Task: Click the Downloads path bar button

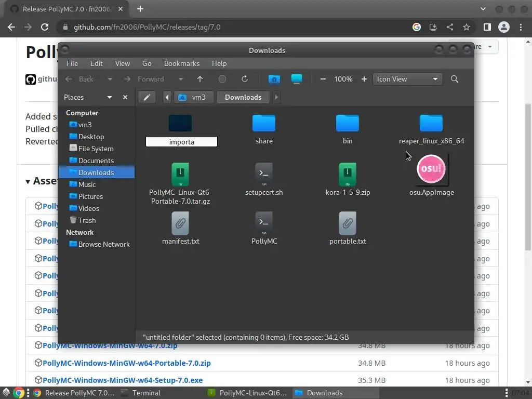Action: click(x=243, y=97)
